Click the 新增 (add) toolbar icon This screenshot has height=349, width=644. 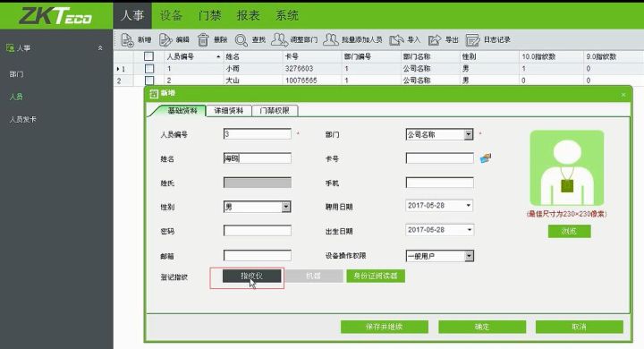click(127, 40)
